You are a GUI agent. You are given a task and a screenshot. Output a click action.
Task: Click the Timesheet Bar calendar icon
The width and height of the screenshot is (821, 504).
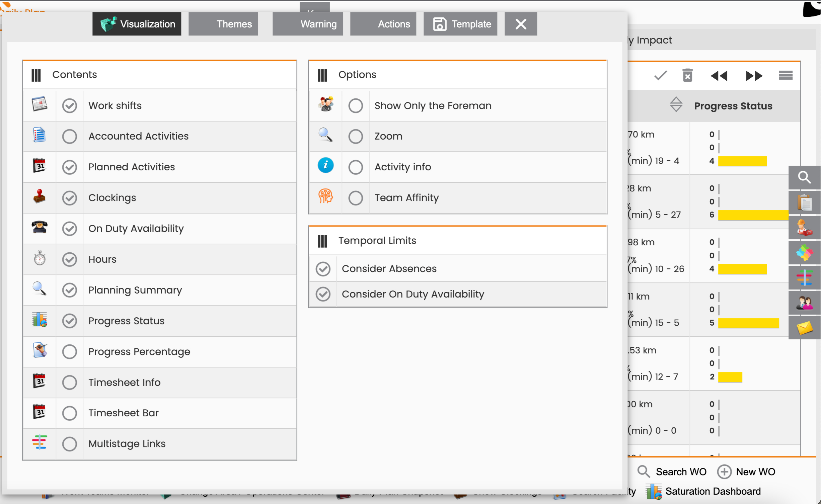(40, 412)
